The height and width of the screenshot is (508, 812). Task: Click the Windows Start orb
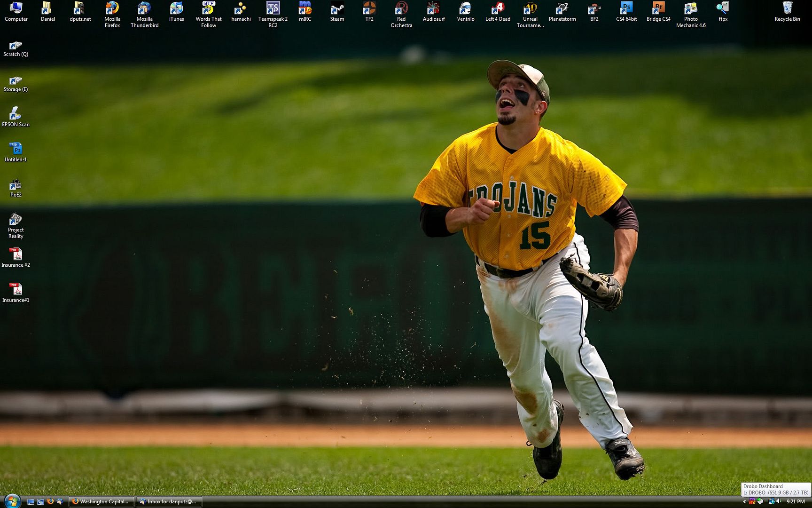pyautogui.click(x=12, y=501)
